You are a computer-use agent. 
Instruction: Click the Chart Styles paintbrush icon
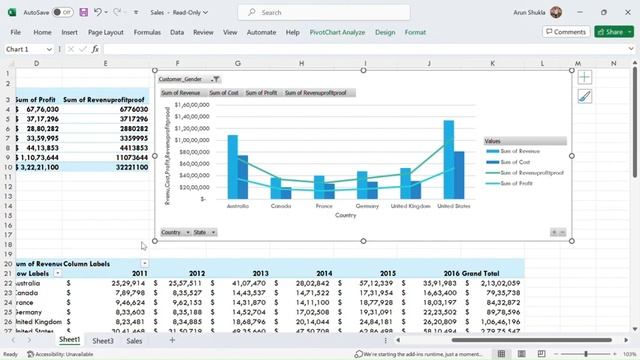[x=585, y=96]
